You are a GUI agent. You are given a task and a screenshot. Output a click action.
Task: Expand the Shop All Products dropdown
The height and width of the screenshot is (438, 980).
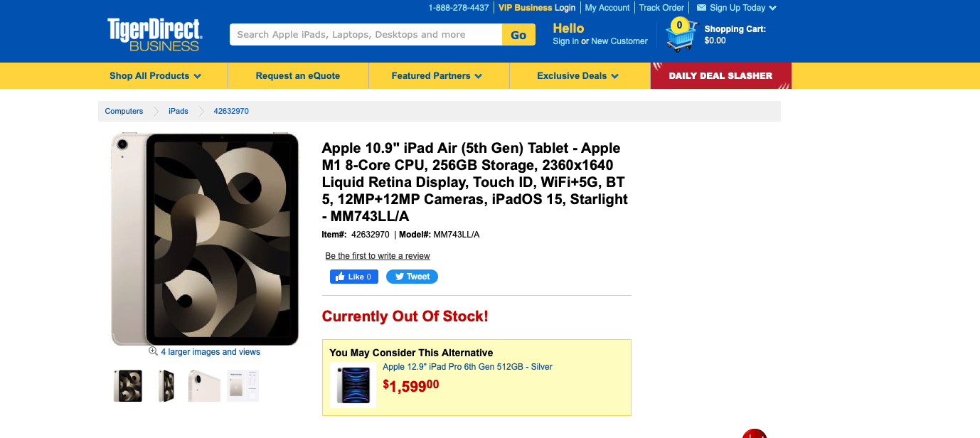click(155, 76)
